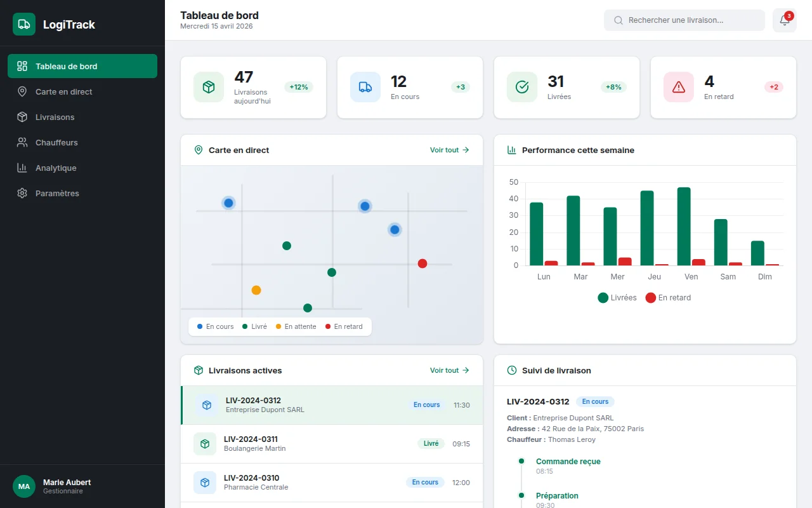Screen dimensions: 812x508
Task: Click the Rechercher une livraison search field
Action: 684,20
